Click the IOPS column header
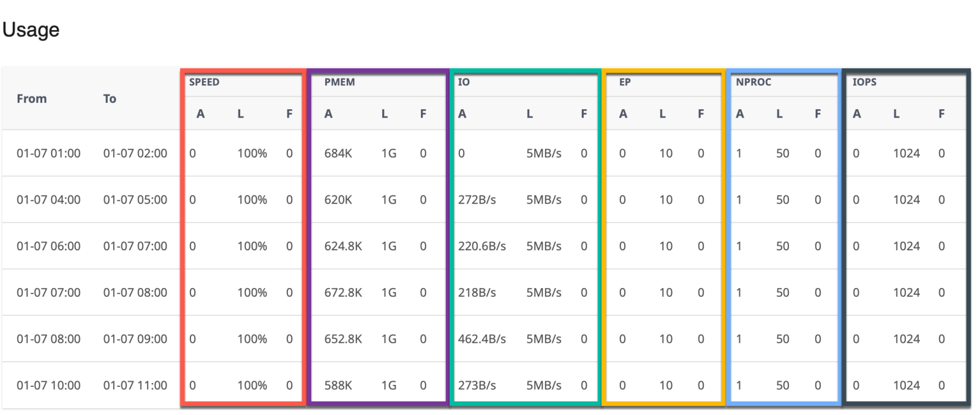Viewport: 980px width, 415px height. [864, 82]
